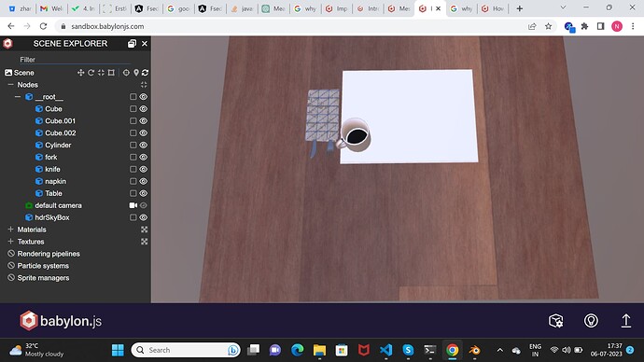This screenshot has width=644, height=362.
Task: Click the environment lightbulb icon in footer
Action: 591,321
